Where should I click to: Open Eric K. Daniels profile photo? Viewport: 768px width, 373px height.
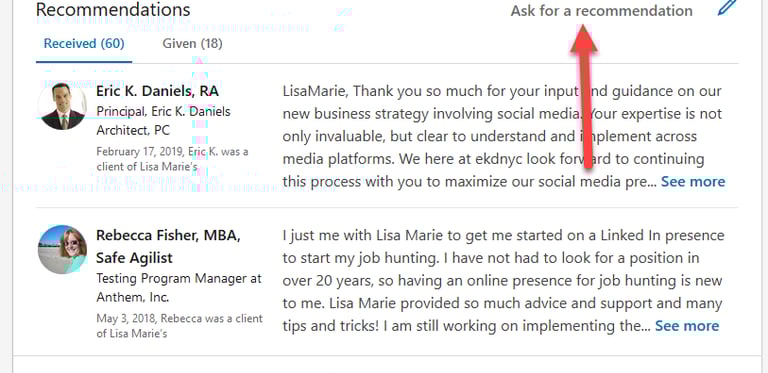tap(62, 106)
